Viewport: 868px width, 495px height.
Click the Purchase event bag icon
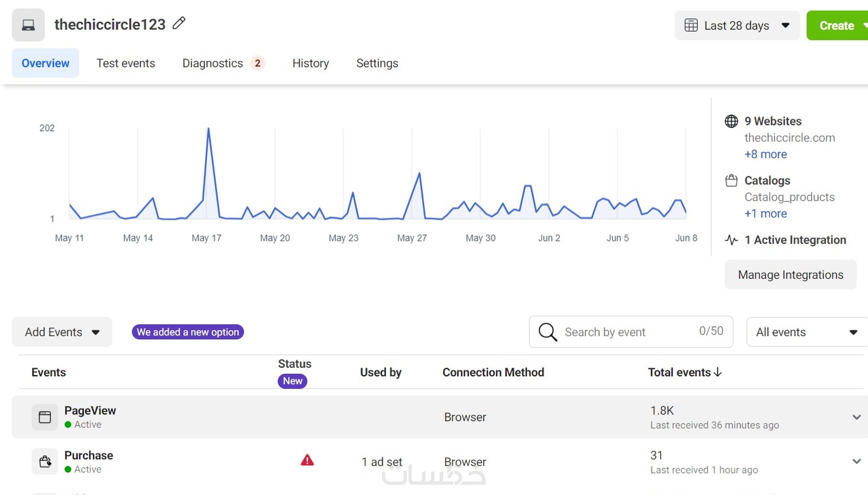click(x=45, y=462)
